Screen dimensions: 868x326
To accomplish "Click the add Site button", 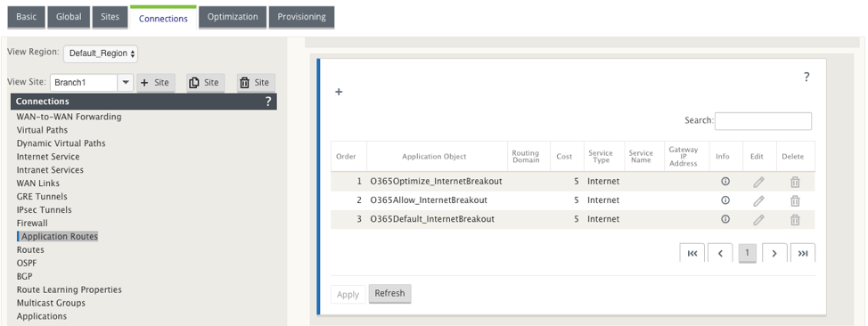I will click(x=156, y=83).
